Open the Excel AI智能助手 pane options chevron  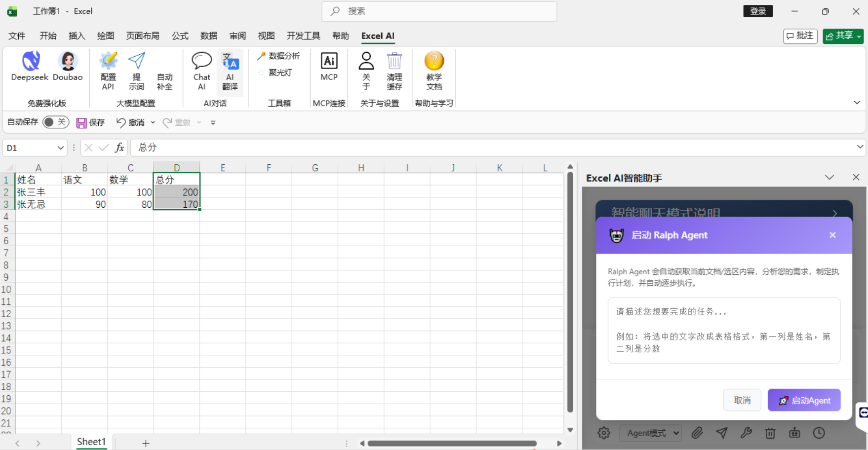pyautogui.click(x=829, y=177)
